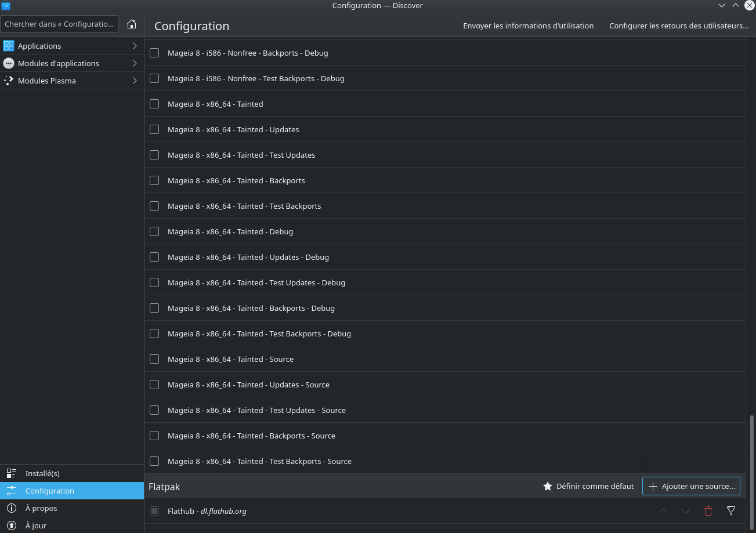The height and width of the screenshot is (533, 756).
Task: Check Tainted - Test Updates - Debug source
Action: tap(154, 282)
